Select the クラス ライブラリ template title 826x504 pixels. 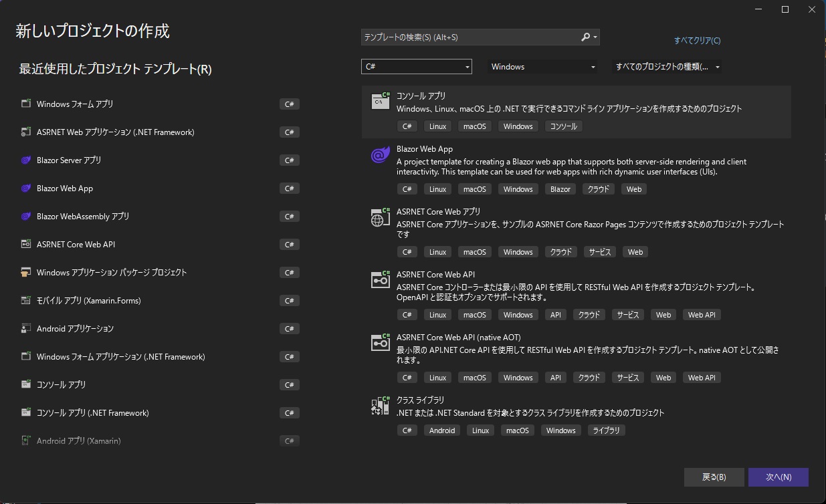click(420, 400)
